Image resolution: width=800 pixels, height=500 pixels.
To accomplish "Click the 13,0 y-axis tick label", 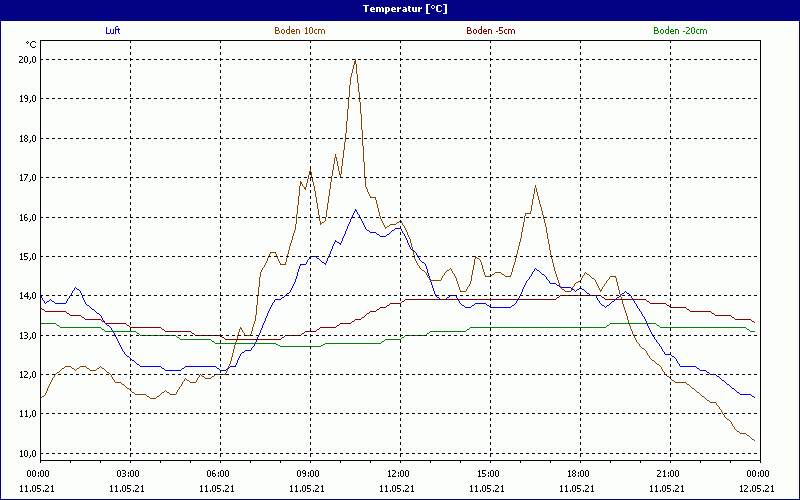I will coord(25,335).
